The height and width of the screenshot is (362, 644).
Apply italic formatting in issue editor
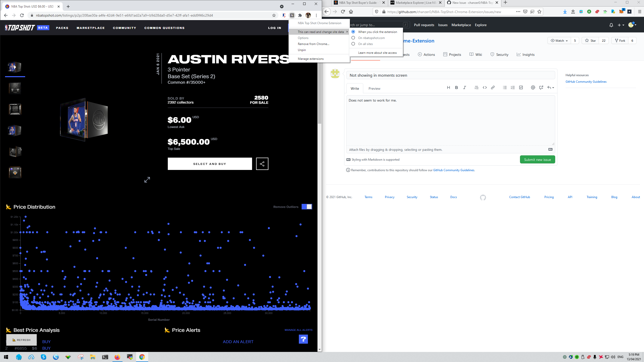point(464,87)
